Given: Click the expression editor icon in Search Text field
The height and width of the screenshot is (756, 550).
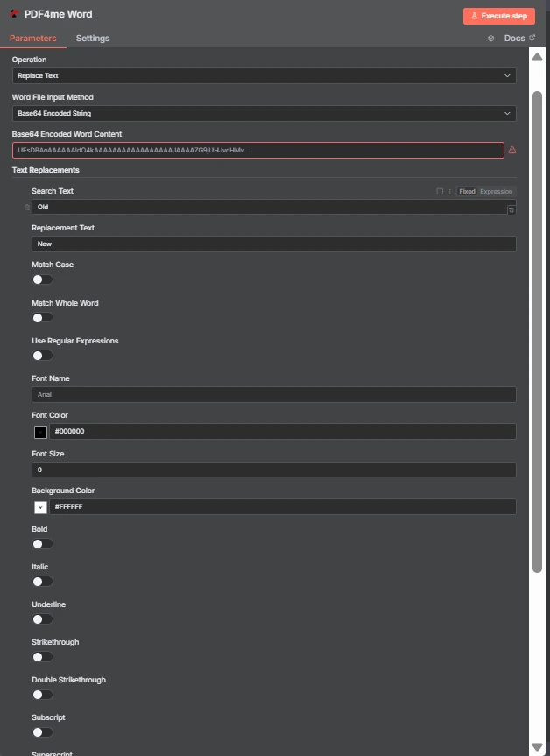Looking at the screenshot, I should [x=511, y=209].
